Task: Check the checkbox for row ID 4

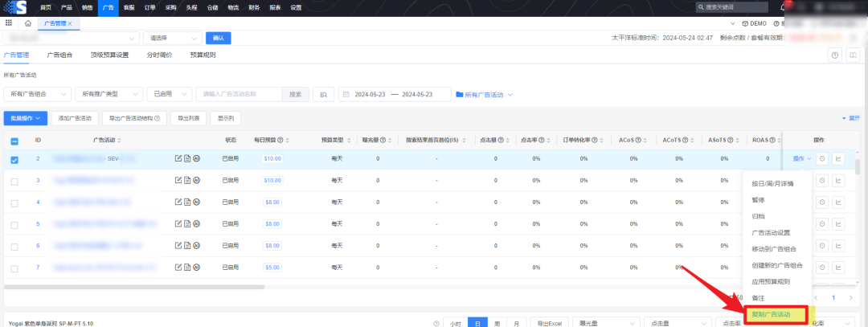Action: coord(14,203)
